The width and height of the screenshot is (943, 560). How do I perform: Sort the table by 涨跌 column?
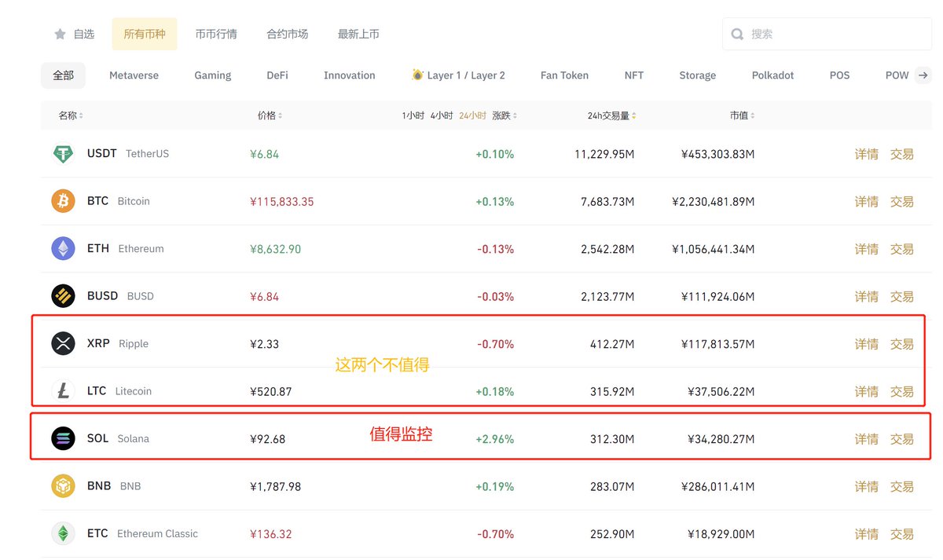pos(505,115)
